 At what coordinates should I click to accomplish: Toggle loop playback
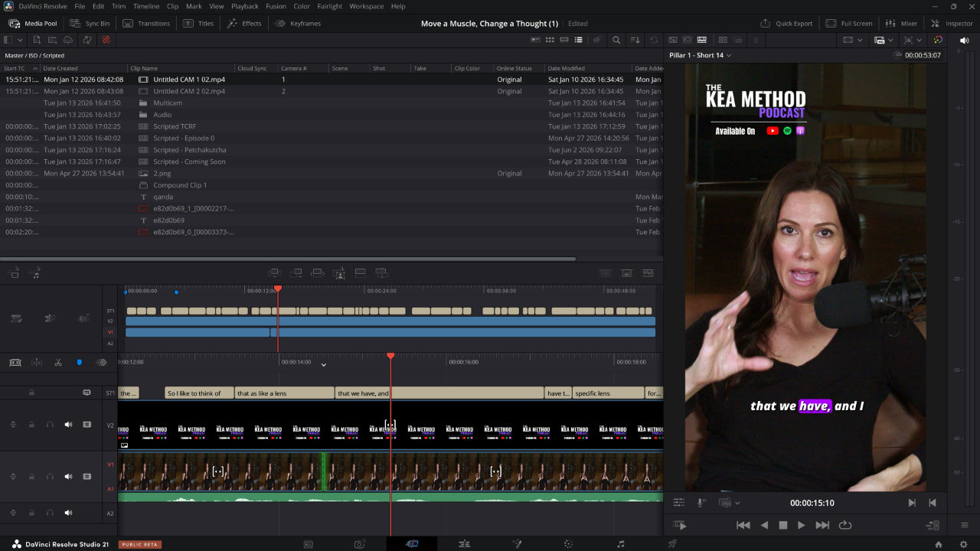tap(845, 525)
